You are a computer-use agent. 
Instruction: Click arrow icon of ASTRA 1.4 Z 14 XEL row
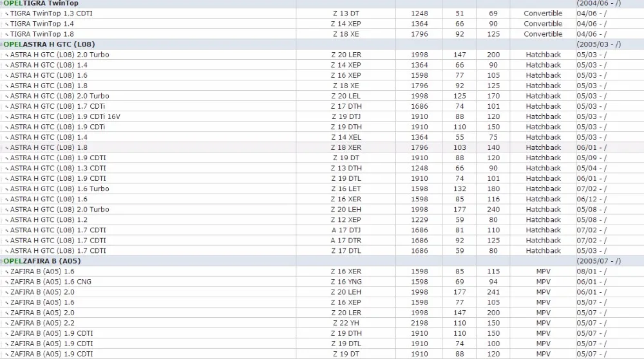(6, 138)
